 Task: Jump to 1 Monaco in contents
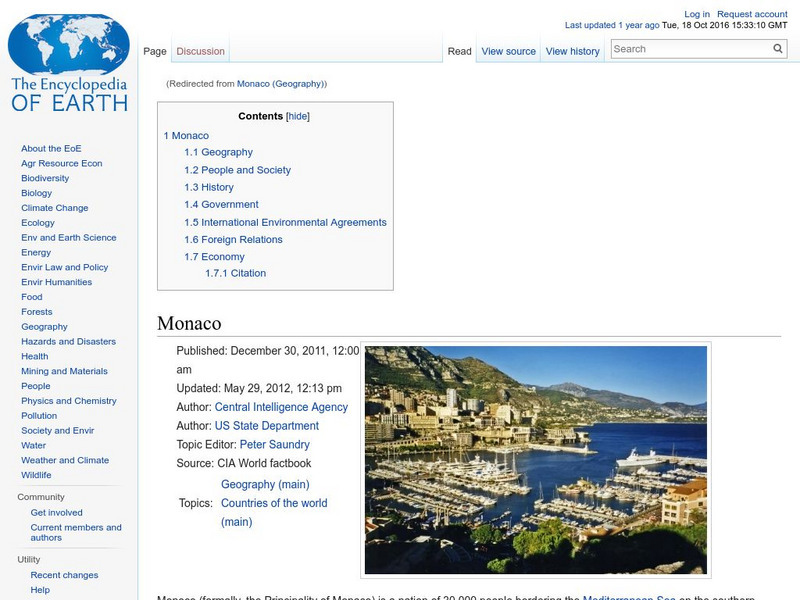[x=186, y=136]
